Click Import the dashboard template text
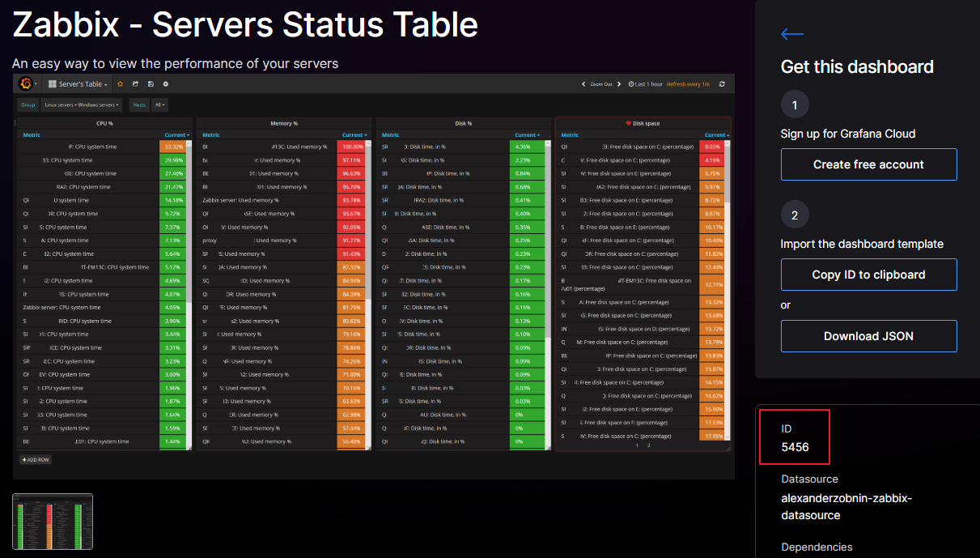Image resolution: width=980 pixels, height=558 pixels. (x=862, y=244)
